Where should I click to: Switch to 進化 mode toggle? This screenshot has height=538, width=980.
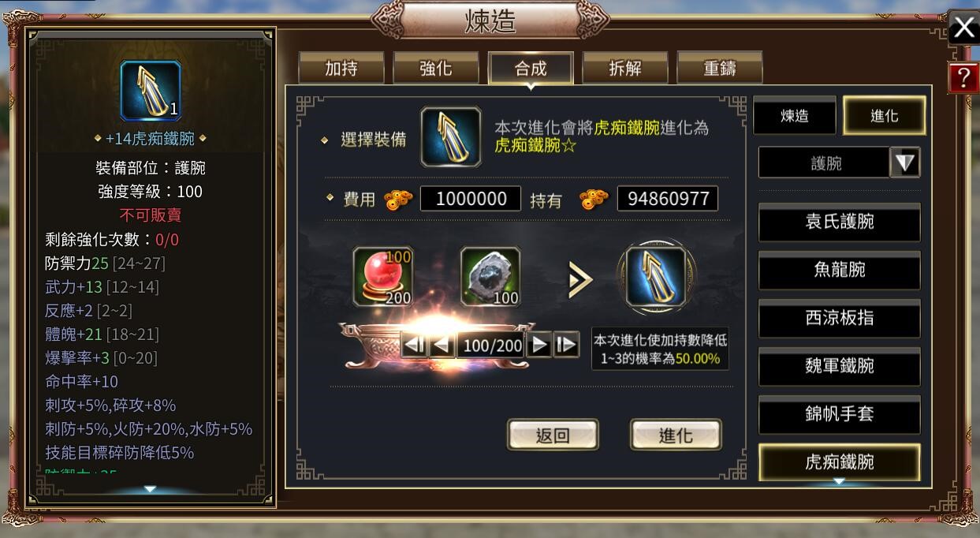885,116
